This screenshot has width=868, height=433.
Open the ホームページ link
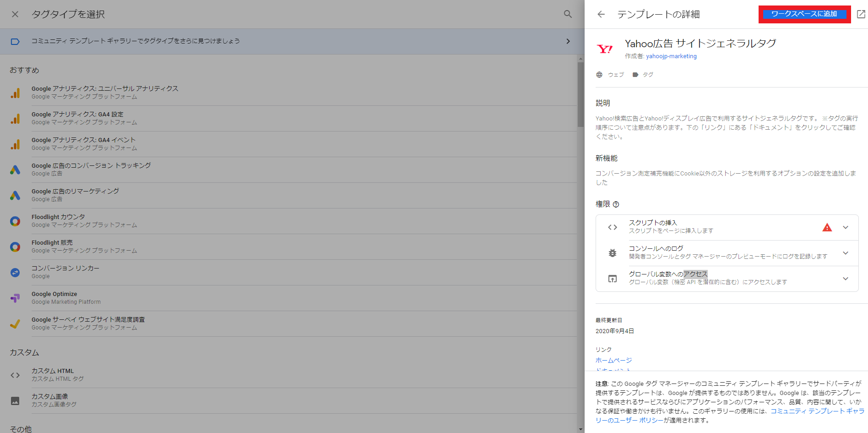[x=613, y=361]
